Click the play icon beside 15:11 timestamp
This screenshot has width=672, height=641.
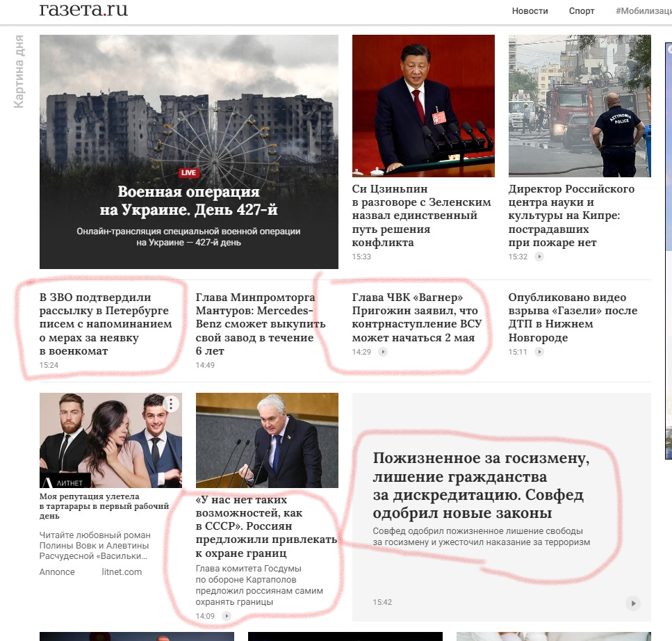click(x=539, y=352)
